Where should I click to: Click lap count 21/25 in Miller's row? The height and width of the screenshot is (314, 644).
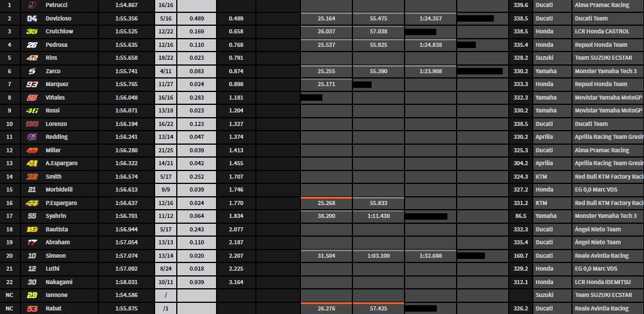tap(166, 150)
